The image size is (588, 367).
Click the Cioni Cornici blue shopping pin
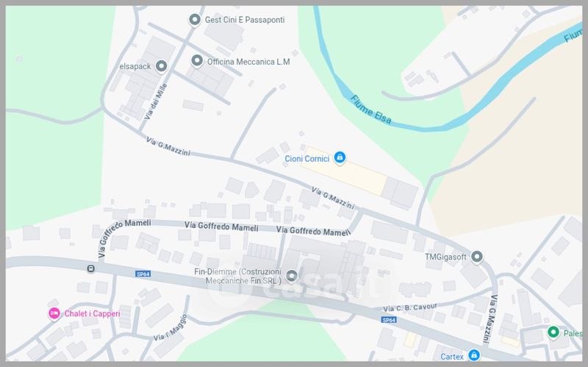340,157
